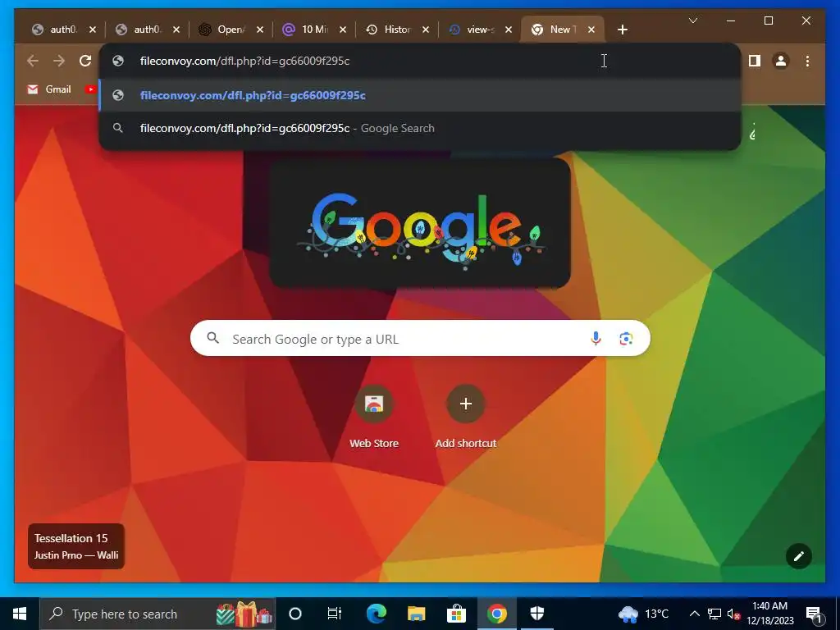
Task: Show hidden system tray icons
Action: (x=694, y=614)
